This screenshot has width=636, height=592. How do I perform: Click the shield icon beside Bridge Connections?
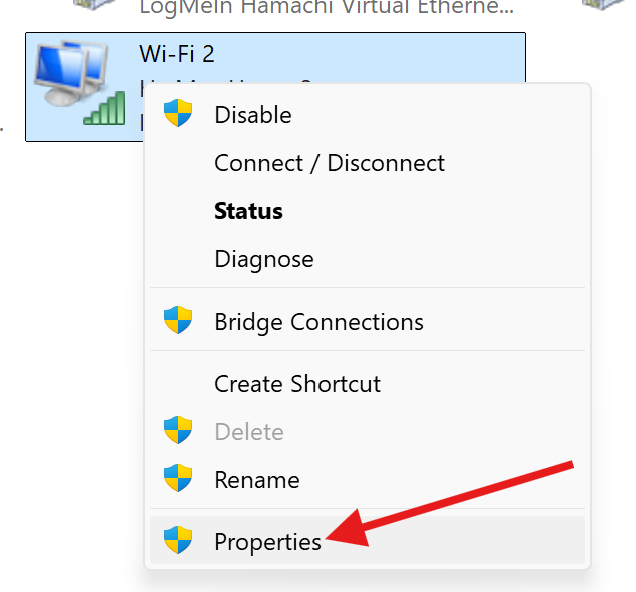click(x=178, y=321)
